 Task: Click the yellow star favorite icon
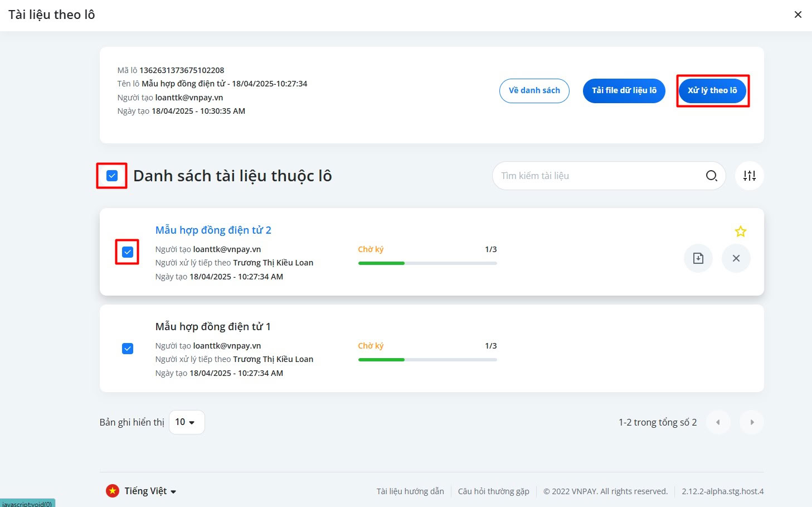pos(740,231)
